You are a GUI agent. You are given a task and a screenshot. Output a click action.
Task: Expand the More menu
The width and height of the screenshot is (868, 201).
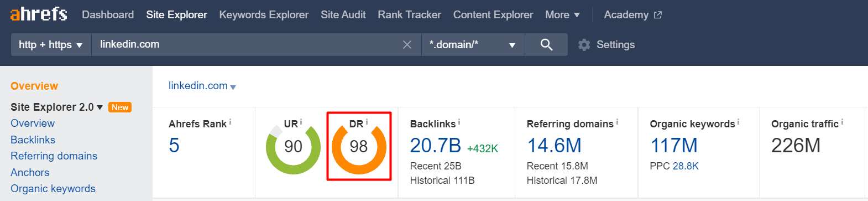click(562, 15)
